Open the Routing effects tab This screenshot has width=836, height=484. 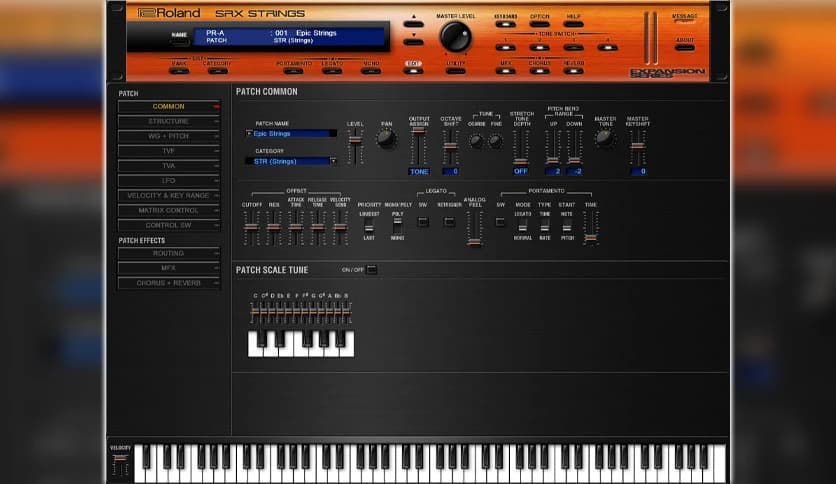pos(168,253)
